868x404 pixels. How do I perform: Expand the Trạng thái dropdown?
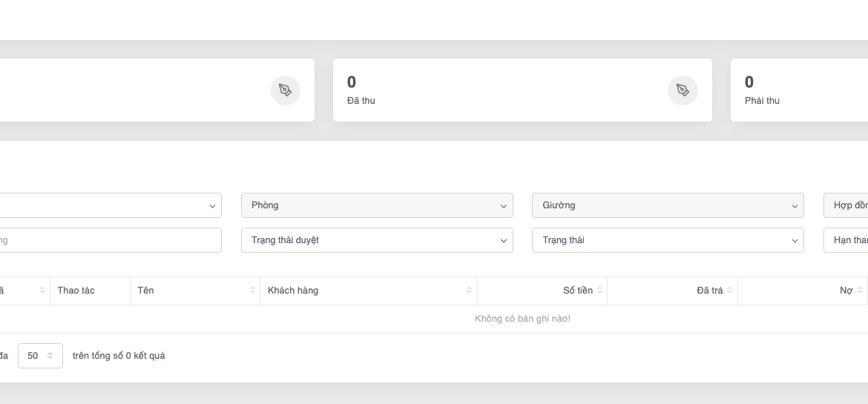click(668, 240)
